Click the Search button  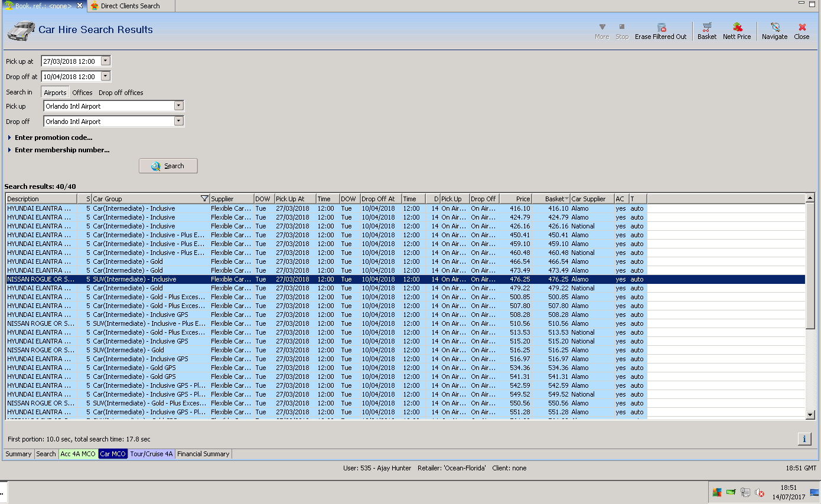[x=168, y=166]
